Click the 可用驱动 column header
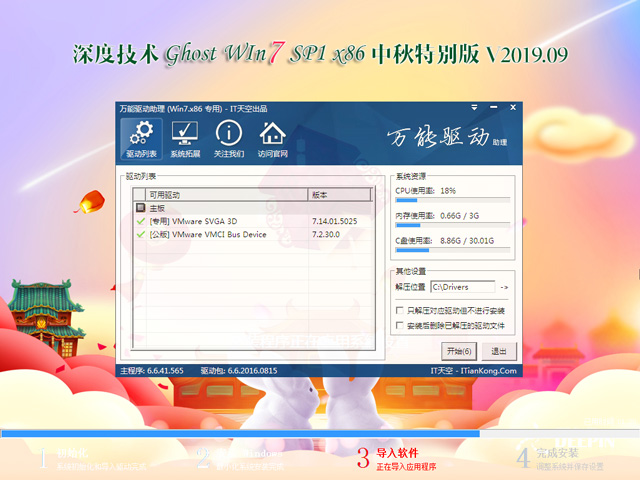 (226, 195)
